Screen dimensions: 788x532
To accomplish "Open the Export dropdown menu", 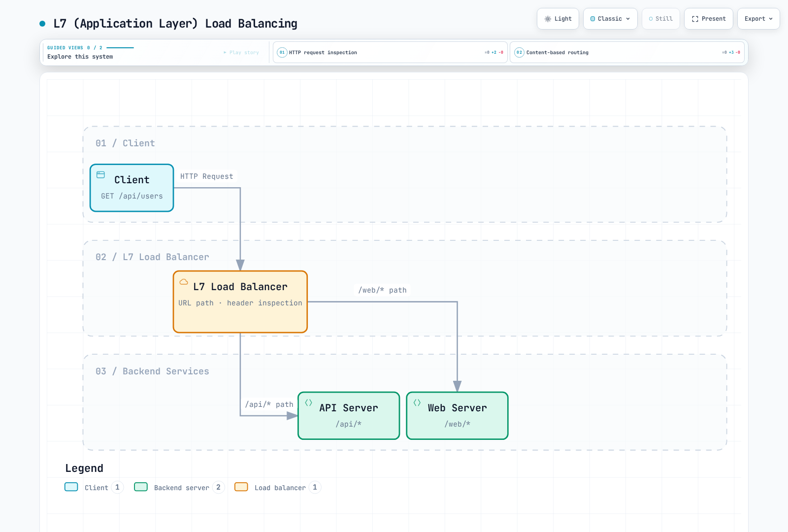I will (x=758, y=19).
